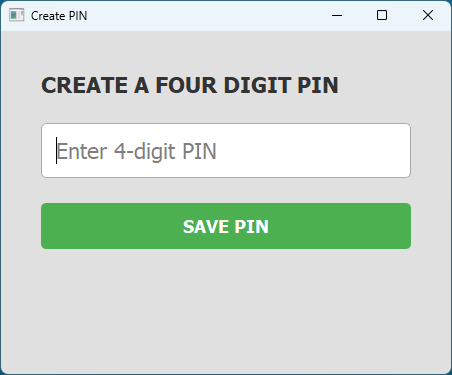Click the word "CREATE" in the heading
The image size is (452, 375).
pos(84,85)
